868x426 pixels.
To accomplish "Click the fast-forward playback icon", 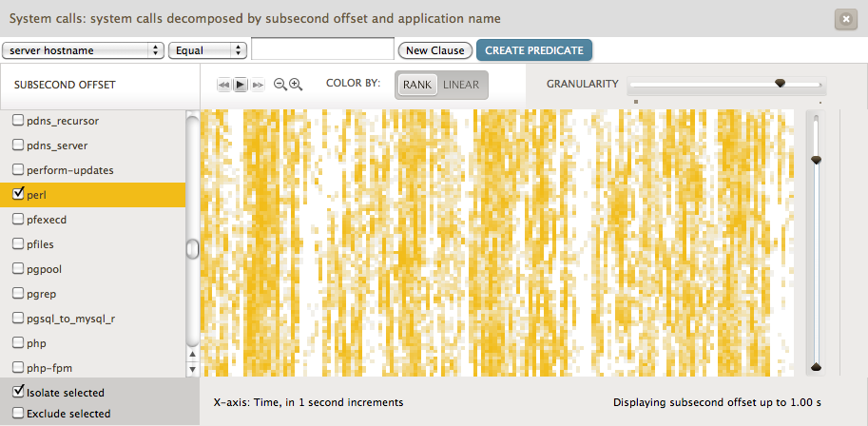I will [258, 85].
